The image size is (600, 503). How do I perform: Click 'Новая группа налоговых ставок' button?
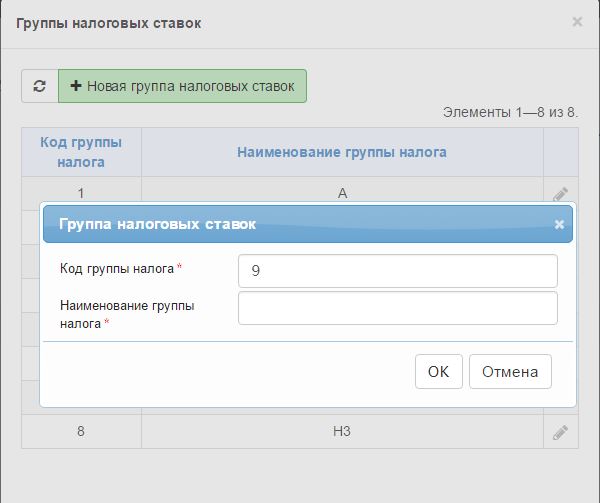pos(183,86)
